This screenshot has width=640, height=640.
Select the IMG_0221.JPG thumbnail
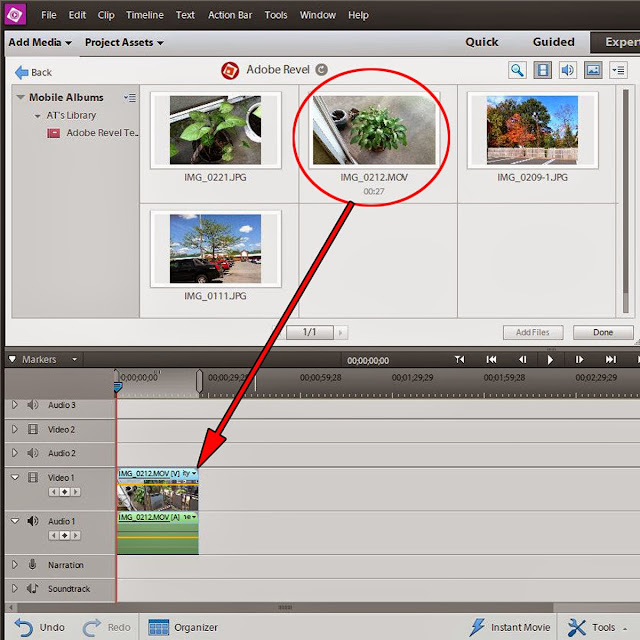pos(216,130)
